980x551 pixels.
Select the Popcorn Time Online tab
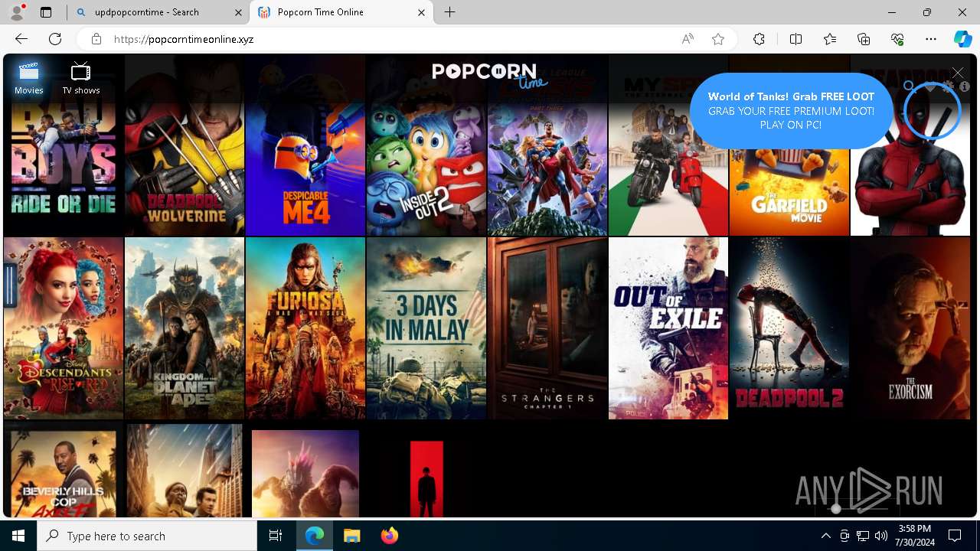pyautogui.click(x=341, y=12)
